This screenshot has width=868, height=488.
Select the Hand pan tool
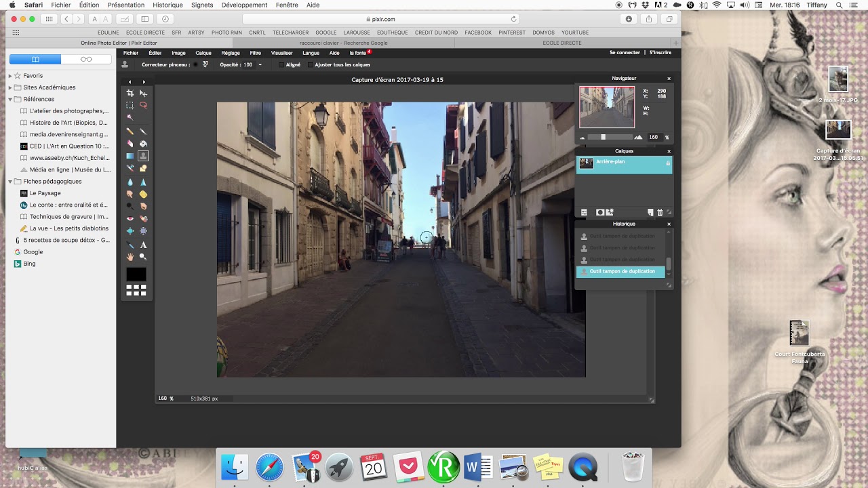tap(130, 257)
